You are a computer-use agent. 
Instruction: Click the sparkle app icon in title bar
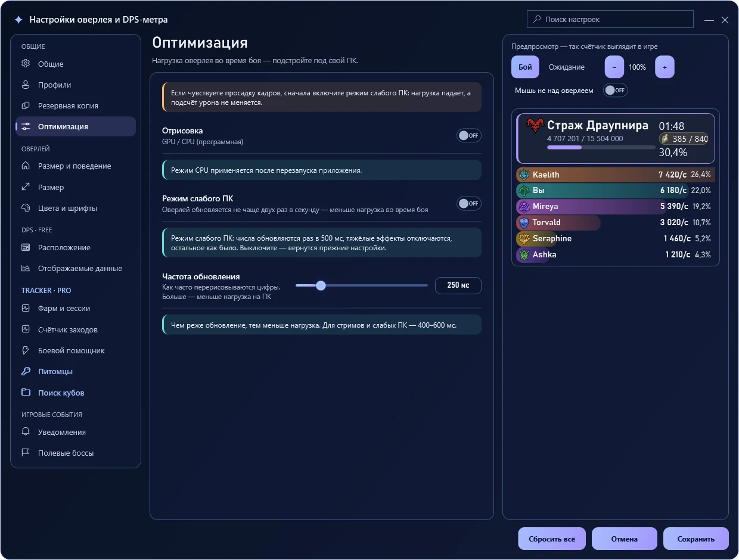(18, 20)
